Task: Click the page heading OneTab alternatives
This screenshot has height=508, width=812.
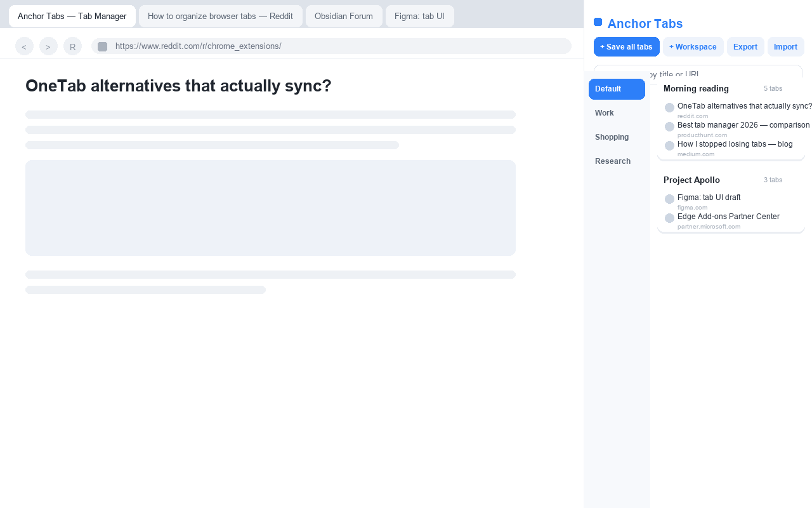Action: [x=178, y=86]
